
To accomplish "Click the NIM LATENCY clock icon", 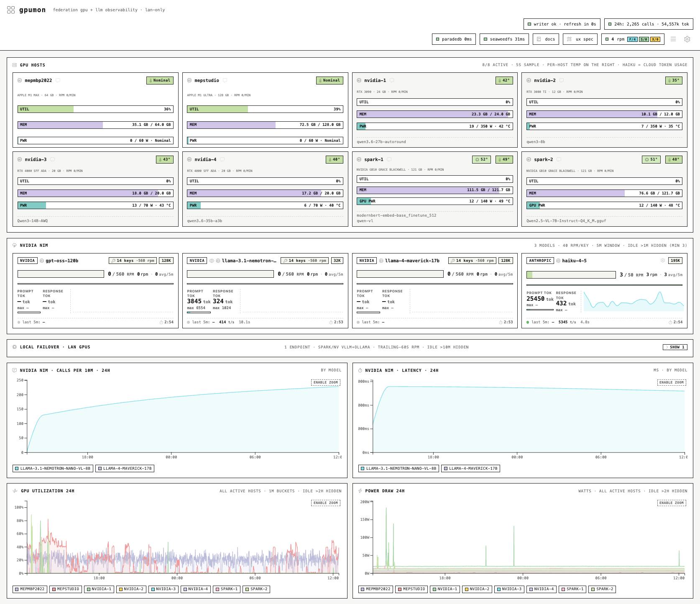I will 360,370.
